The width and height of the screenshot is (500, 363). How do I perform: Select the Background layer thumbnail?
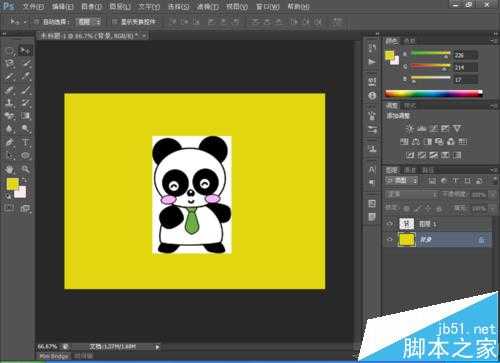(x=407, y=240)
